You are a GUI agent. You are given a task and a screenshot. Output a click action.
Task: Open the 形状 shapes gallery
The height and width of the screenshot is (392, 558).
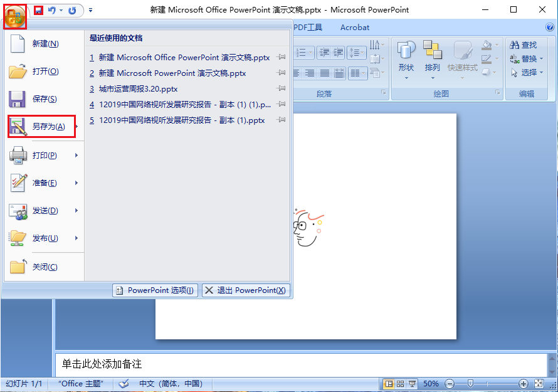coord(406,60)
